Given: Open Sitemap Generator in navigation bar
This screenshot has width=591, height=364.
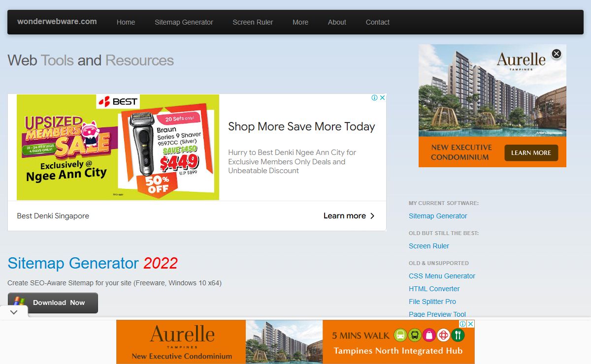Looking at the screenshot, I should tap(184, 22).
